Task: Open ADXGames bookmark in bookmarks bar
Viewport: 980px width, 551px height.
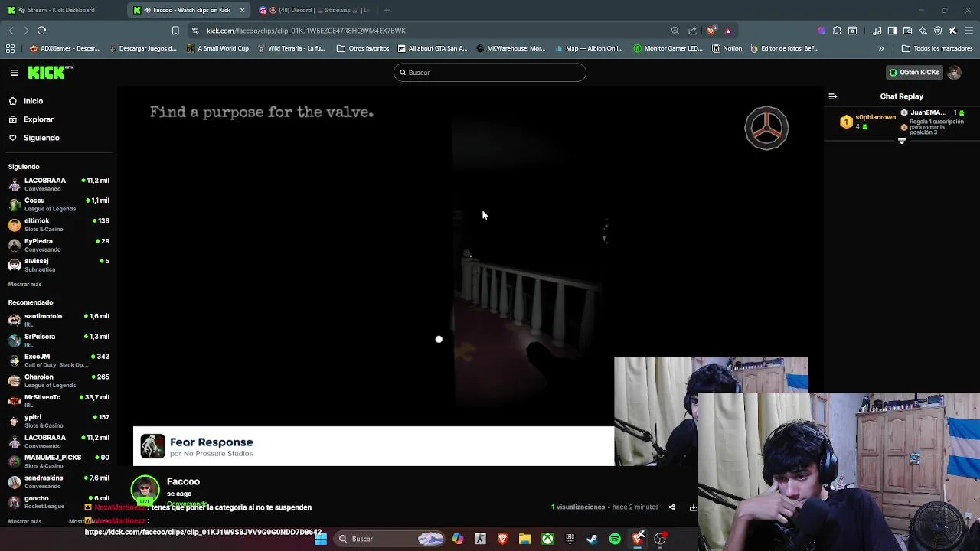Action: [x=64, y=48]
